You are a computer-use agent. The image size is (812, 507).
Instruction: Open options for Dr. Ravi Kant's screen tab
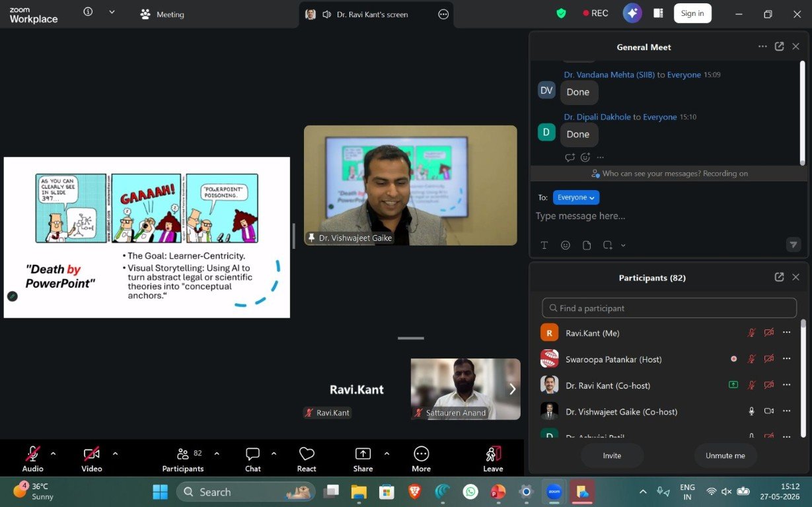[x=443, y=15]
